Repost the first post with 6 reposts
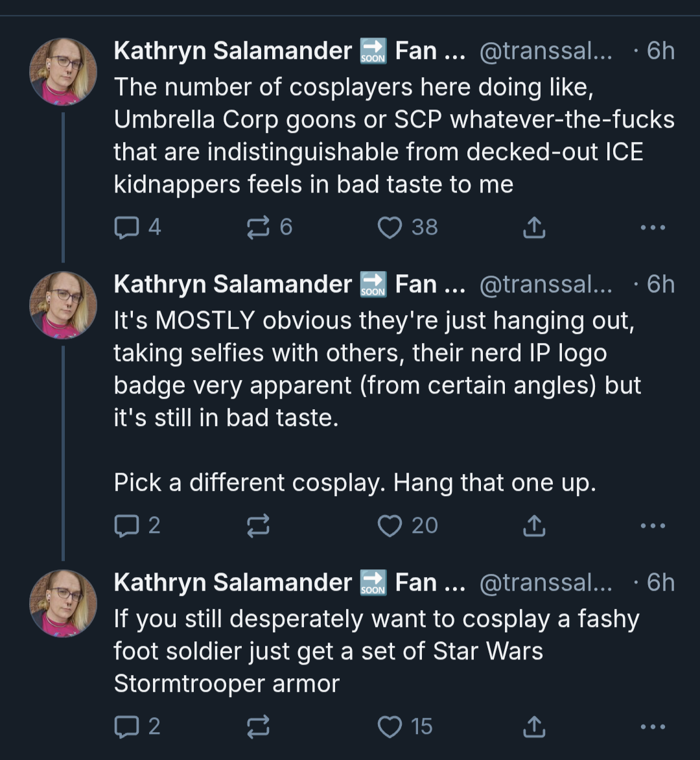This screenshot has width=700, height=760. tap(270, 228)
